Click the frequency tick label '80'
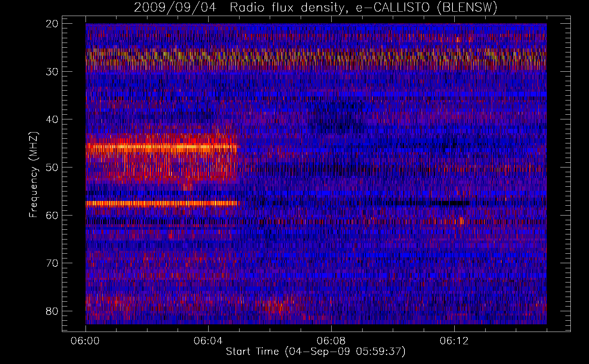Image resolution: width=589 pixels, height=364 pixels. point(52,311)
